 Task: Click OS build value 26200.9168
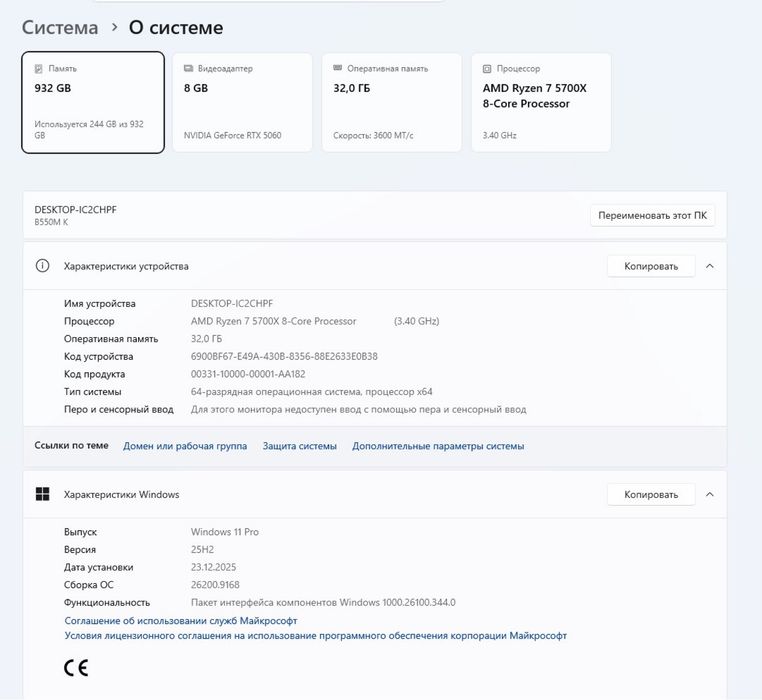pos(215,585)
